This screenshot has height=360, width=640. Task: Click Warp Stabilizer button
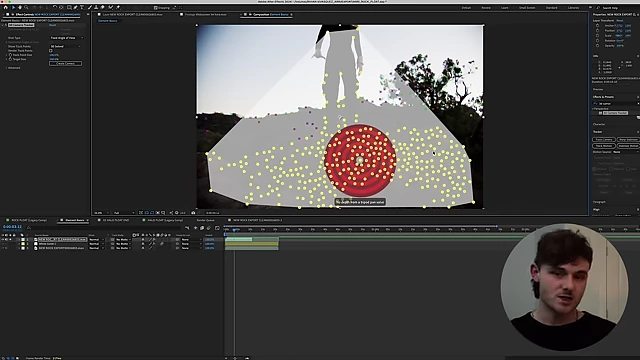[x=629, y=140]
